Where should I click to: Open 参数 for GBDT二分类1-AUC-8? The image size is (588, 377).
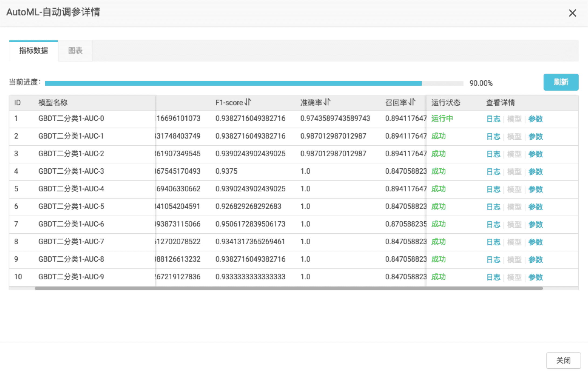535,259
